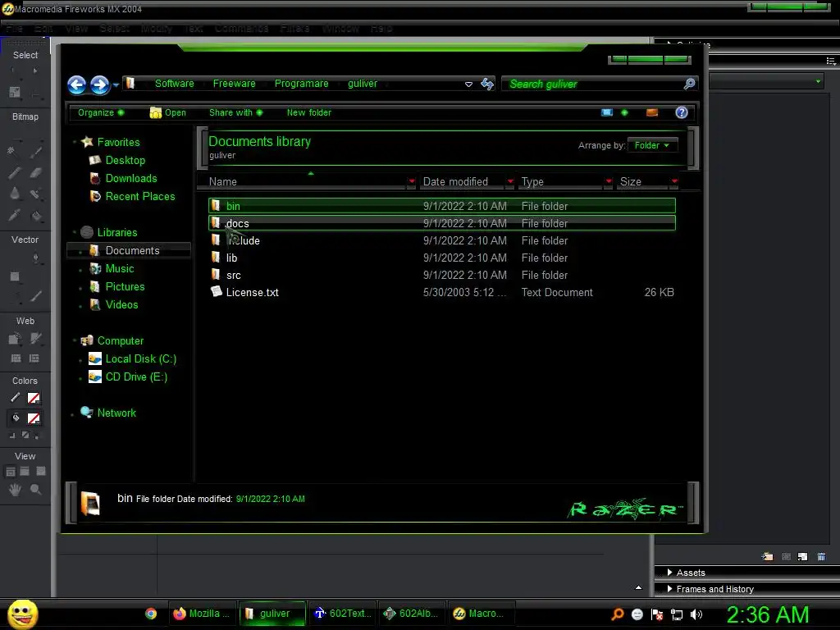Open the Date modified column filter arrow
The width and height of the screenshot is (840, 630).
coord(510,181)
